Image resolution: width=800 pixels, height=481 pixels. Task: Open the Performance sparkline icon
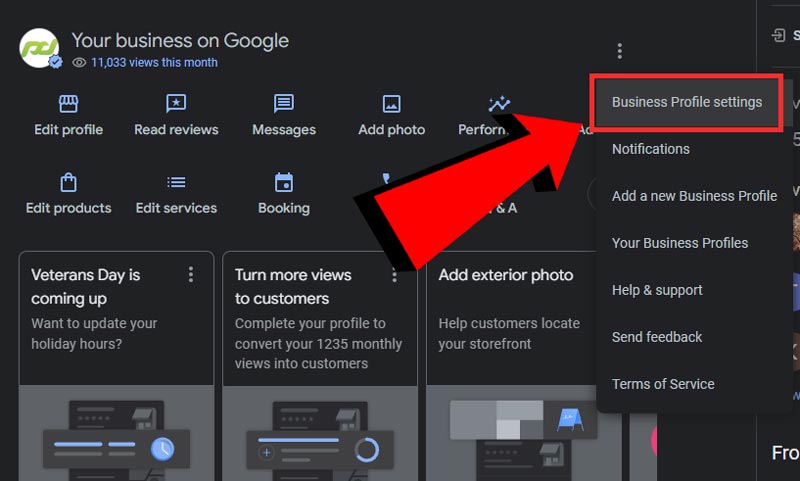(x=499, y=104)
